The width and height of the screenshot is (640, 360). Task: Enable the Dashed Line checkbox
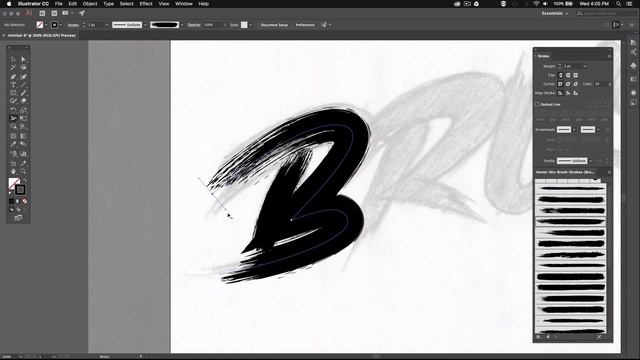[537, 104]
